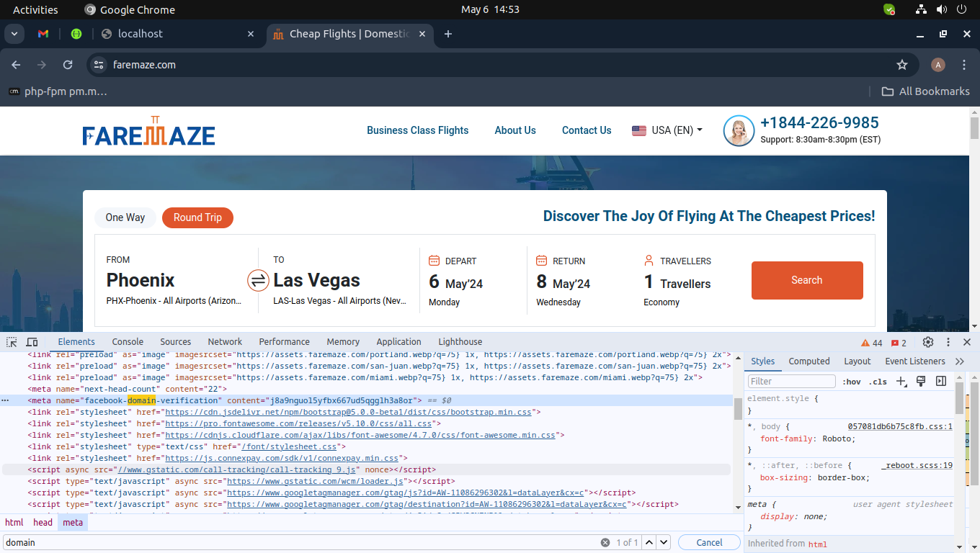Click the support agent avatar
The image size is (980, 553).
pyautogui.click(x=739, y=131)
